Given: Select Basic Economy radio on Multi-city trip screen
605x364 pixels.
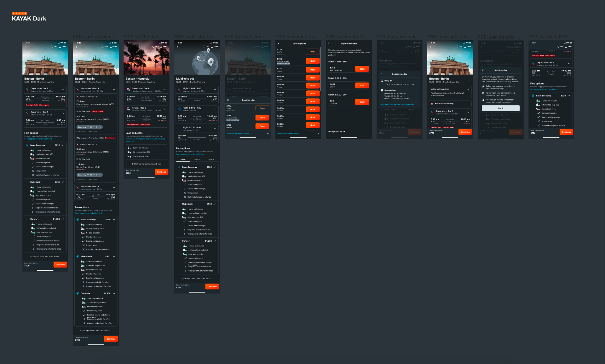Looking at the screenshot, I should coord(179,167).
